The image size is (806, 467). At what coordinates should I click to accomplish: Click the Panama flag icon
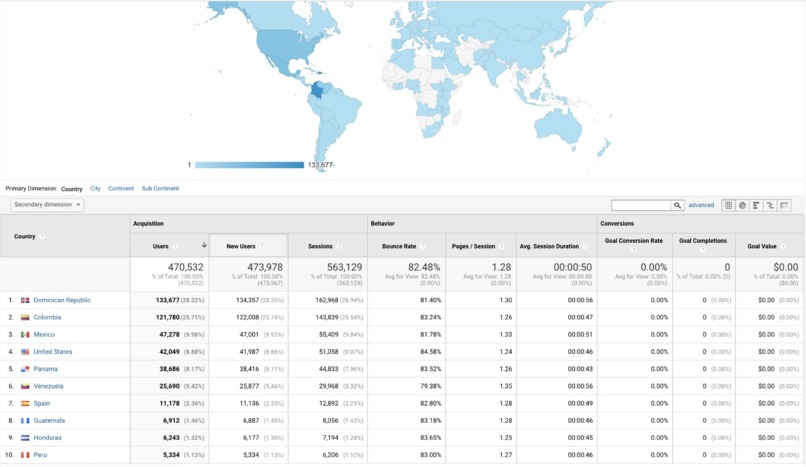coord(25,369)
